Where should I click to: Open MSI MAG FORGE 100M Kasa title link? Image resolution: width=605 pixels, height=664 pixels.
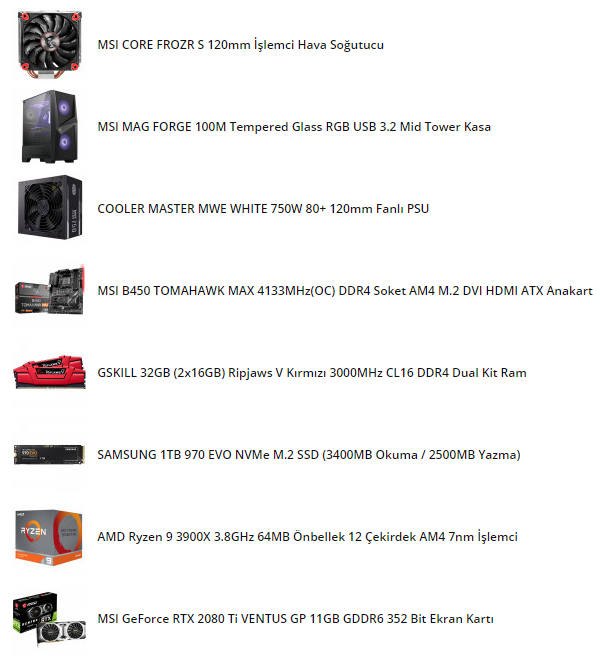pos(294,127)
